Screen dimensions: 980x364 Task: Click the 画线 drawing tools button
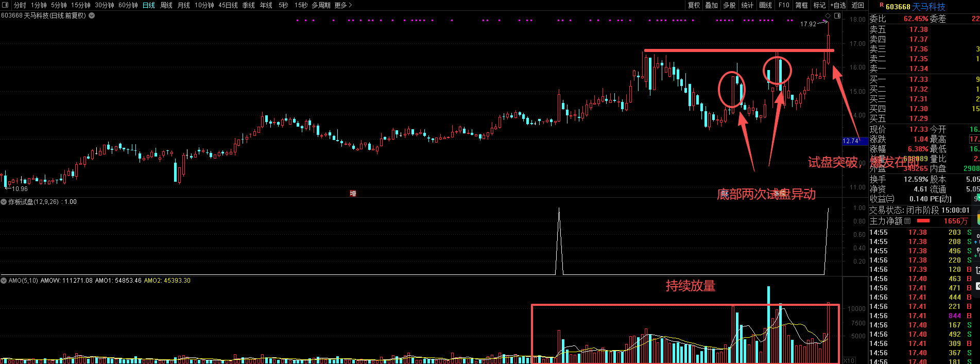tap(766, 5)
